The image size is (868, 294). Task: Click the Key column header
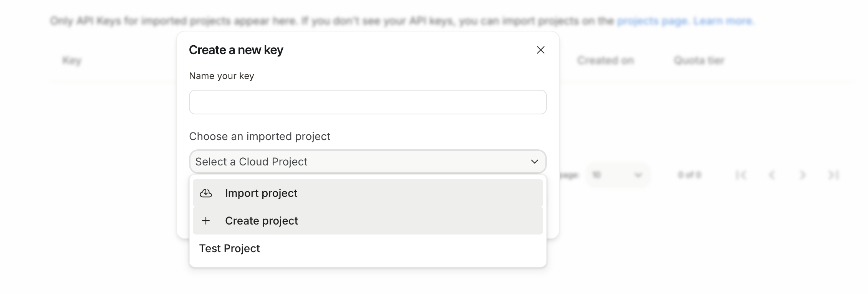[72, 60]
